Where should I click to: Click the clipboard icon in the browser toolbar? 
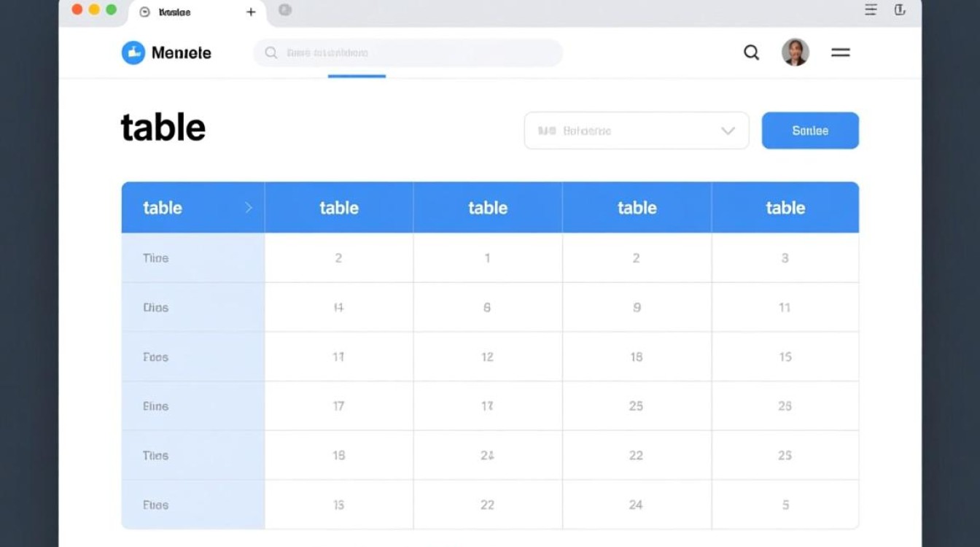click(x=901, y=9)
